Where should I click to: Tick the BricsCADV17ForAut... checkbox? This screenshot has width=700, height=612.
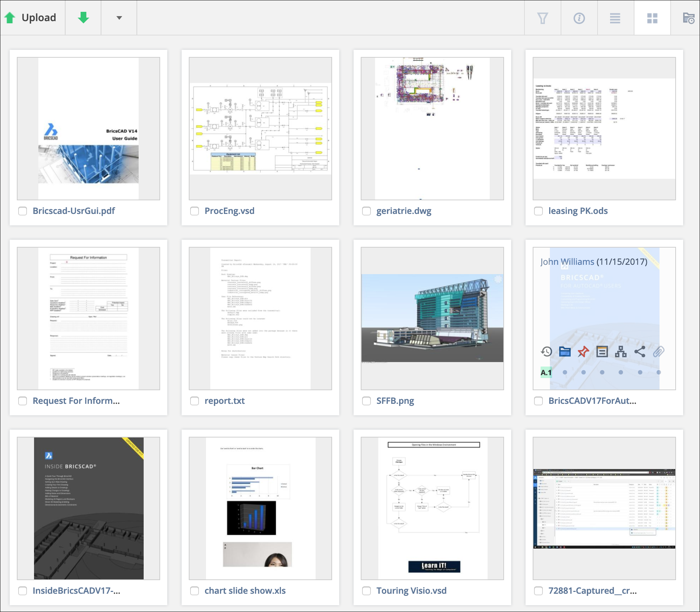pyautogui.click(x=538, y=401)
